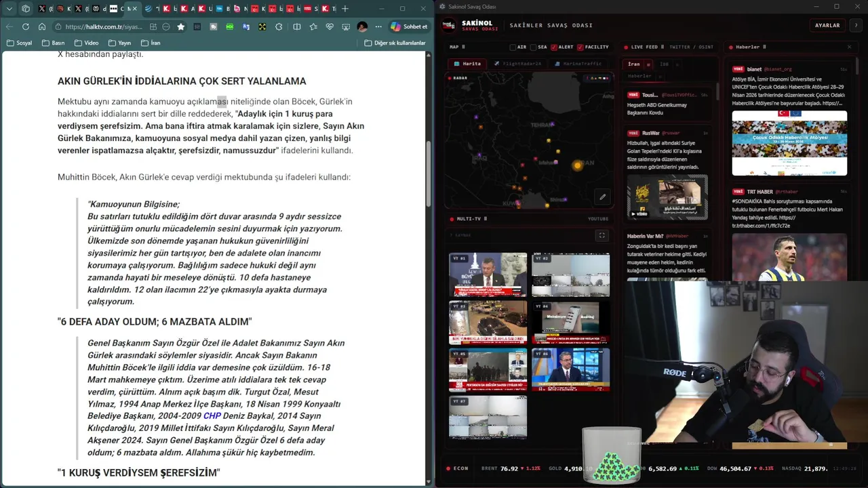Open the bianet account in Haberler
Viewport: 868px width, 488px height.
click(x=754, y=69)
